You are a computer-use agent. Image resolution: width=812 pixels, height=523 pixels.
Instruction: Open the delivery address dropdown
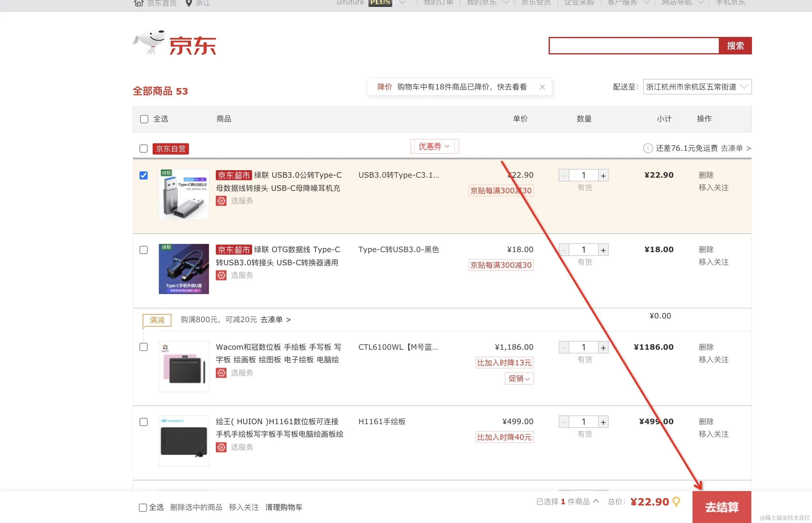click(697, 87)
